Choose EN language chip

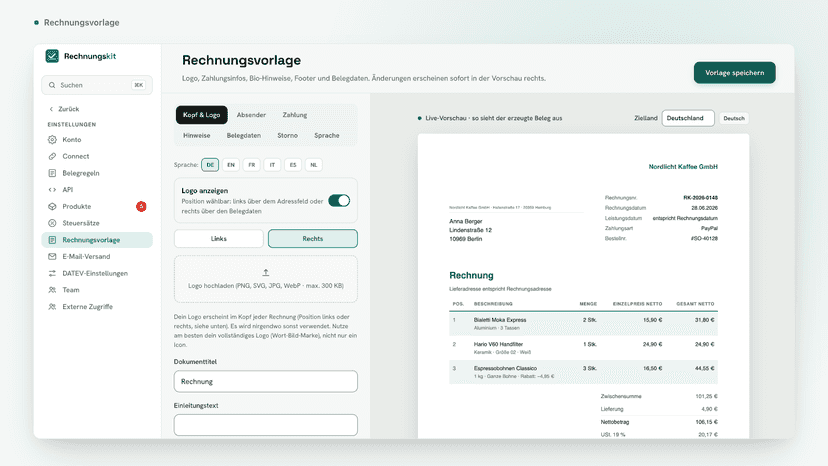click(231, 165)
